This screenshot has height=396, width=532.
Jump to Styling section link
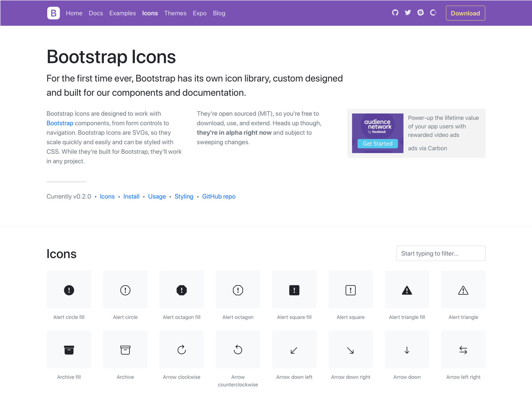click(x=184, y=196)
